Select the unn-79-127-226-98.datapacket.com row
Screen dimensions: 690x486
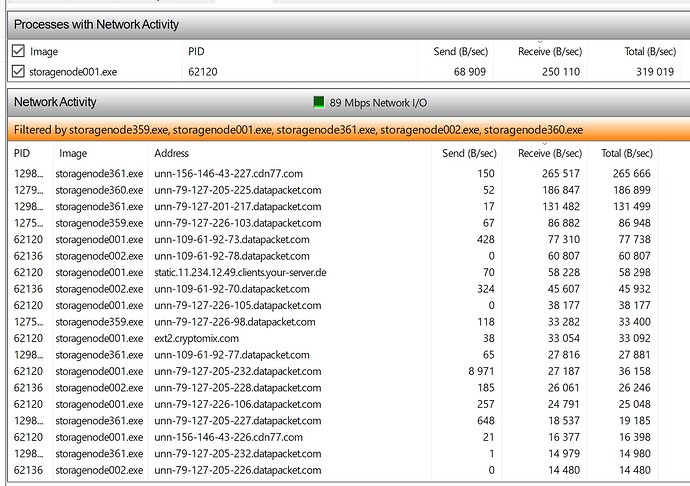235,322
